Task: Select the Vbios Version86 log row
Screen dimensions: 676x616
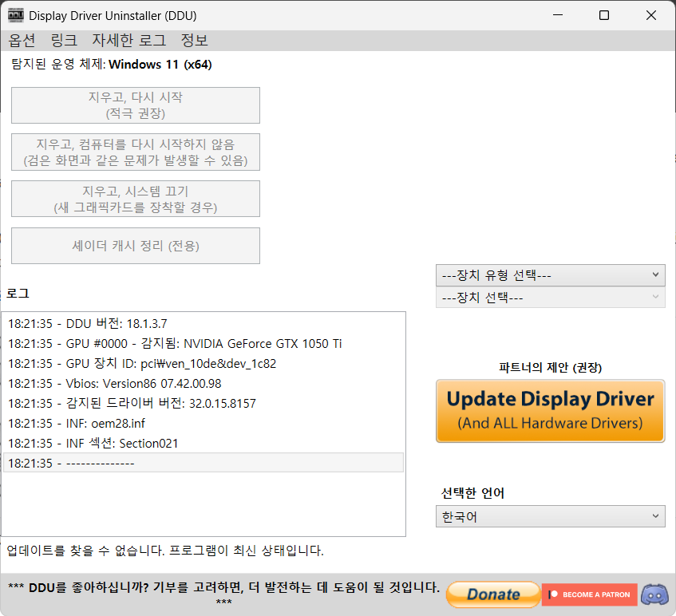Action: 204,383
